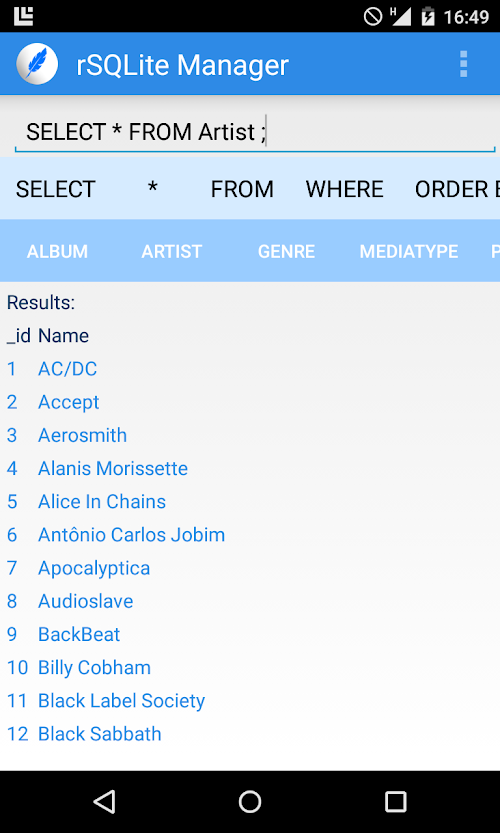Choose the GENRE table tab
The image size is (500, 833).
click(286, 251)
